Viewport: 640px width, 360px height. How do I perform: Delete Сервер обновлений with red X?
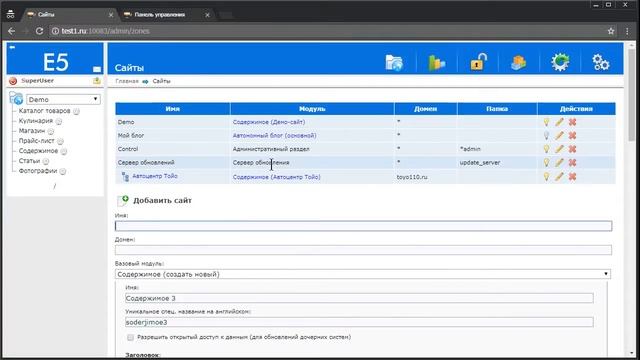572,162
